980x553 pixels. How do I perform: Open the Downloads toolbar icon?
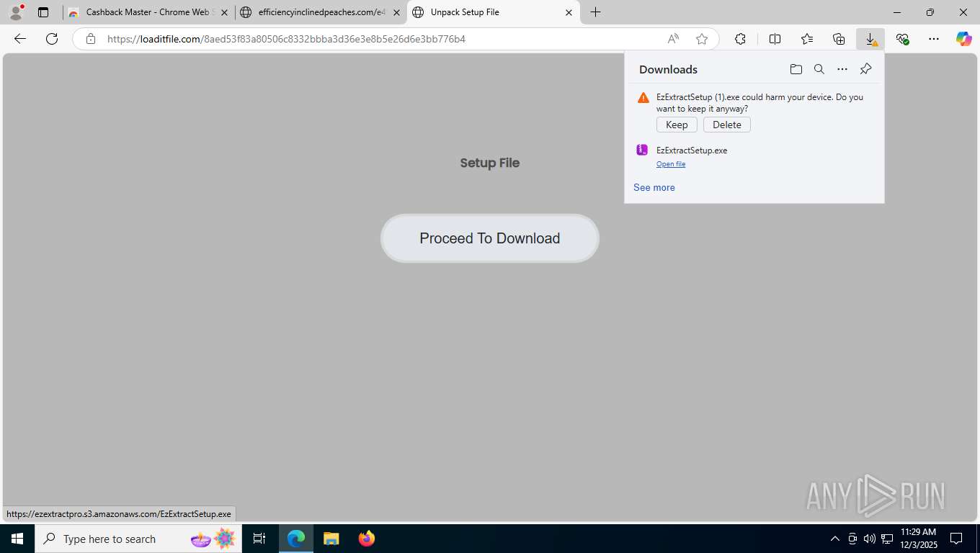870,39
